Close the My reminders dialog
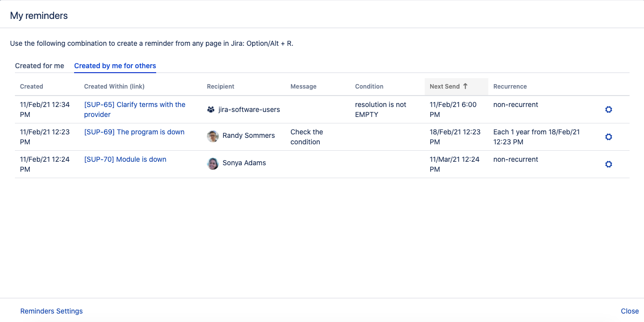This screenshot has height=322, width=644. pyautogui.click(x=630, y=311)
